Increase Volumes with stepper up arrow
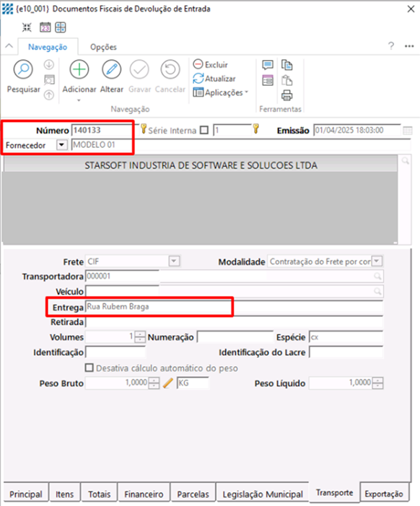The width and height of the screenshot is (420, 506). click(x=140, y=333)
